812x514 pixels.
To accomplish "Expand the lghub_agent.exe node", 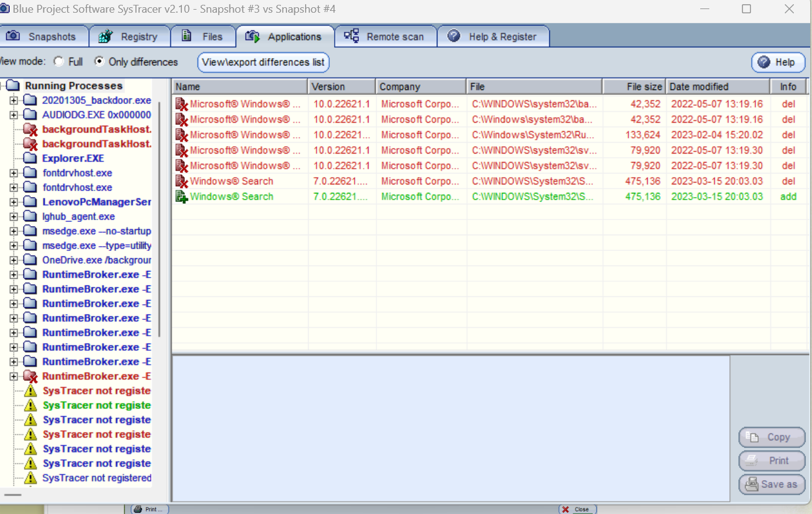I will [14, 216].
